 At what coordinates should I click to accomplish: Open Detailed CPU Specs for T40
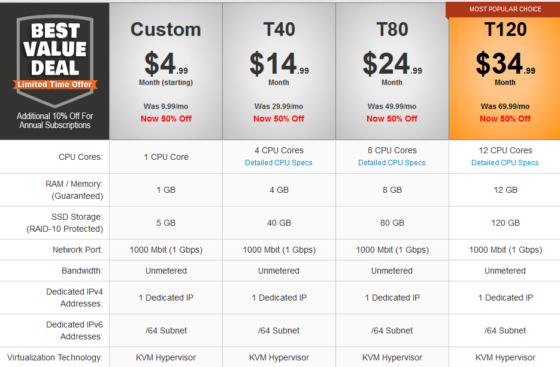[279, 163]
